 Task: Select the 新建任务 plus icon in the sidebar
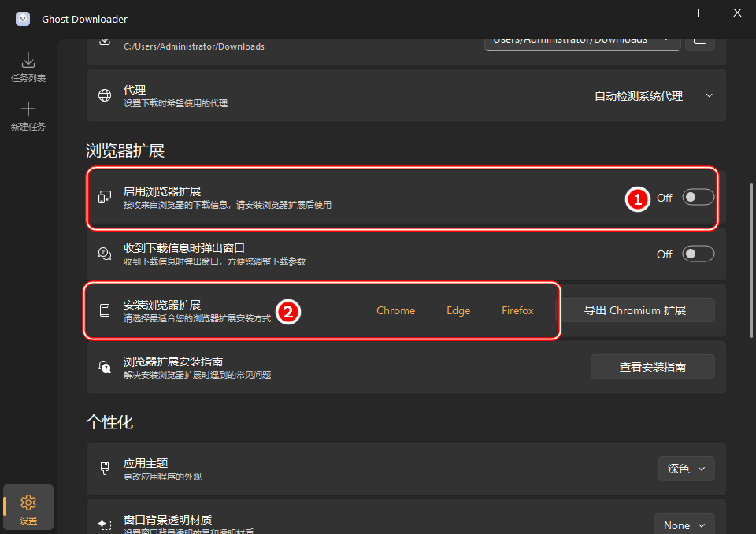28,109
